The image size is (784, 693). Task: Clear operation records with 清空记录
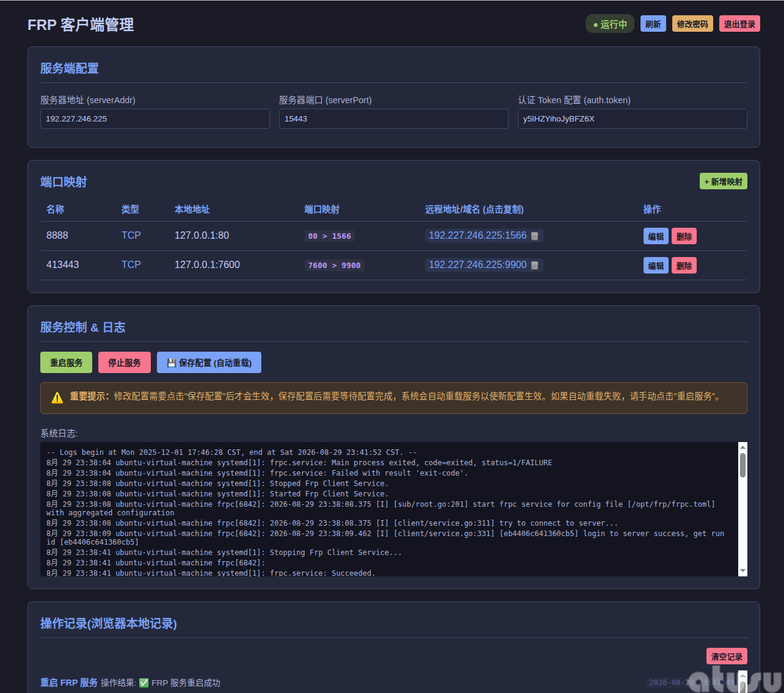[727, 656]
